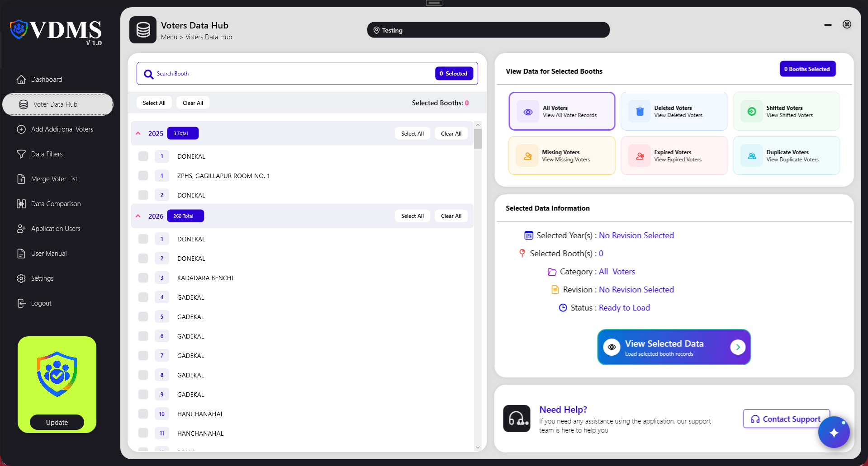Click the All Voters eye icon

[528, 112]
